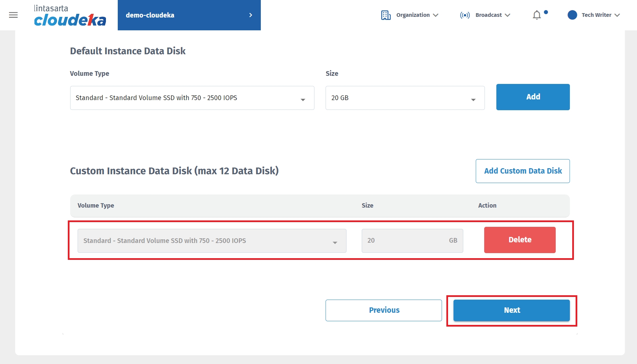Go to the Previous step

(384, 310)
